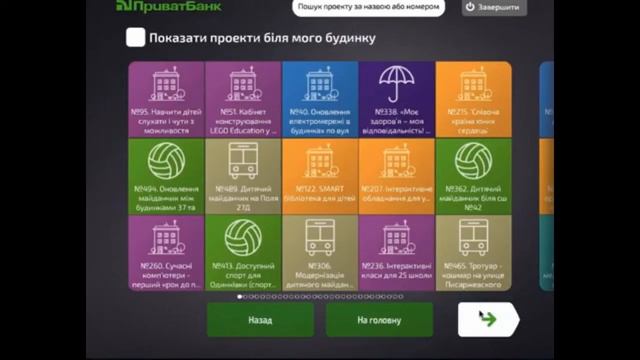The image size is (640, 360).
Task: Open project №51 LEGO Education tile
Action: pos(243,99)
